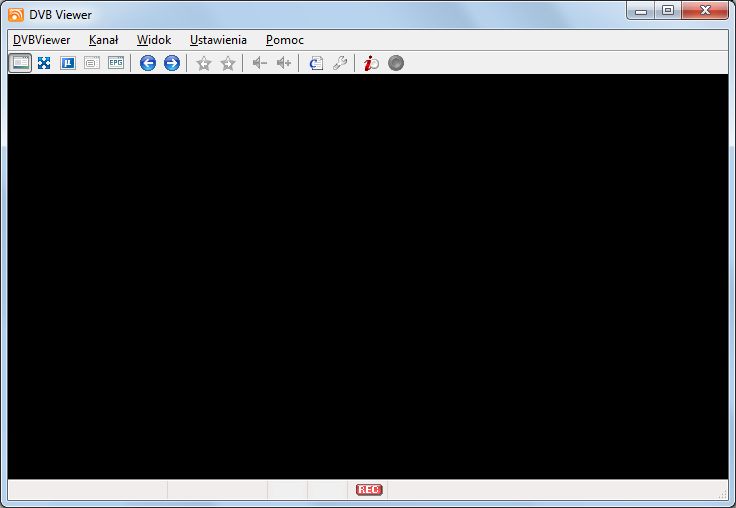Open the teletext window icon

click(92, 63)
